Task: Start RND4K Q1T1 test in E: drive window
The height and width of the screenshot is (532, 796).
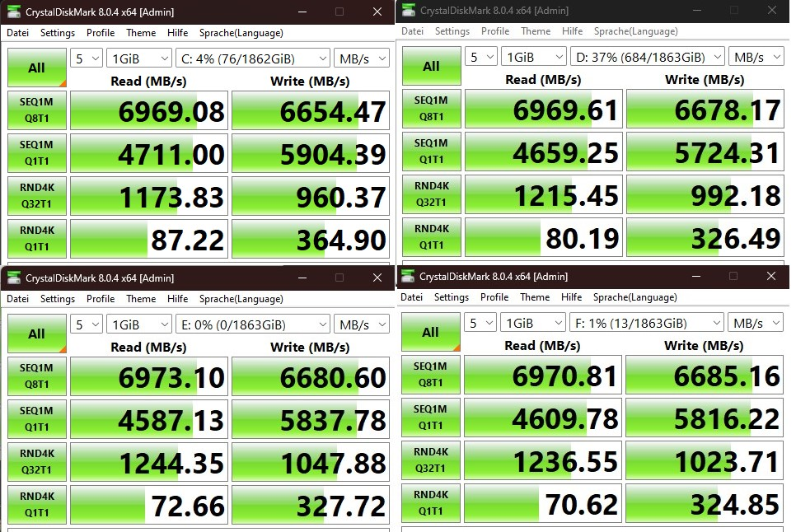Action: click(x=37, y=505)
